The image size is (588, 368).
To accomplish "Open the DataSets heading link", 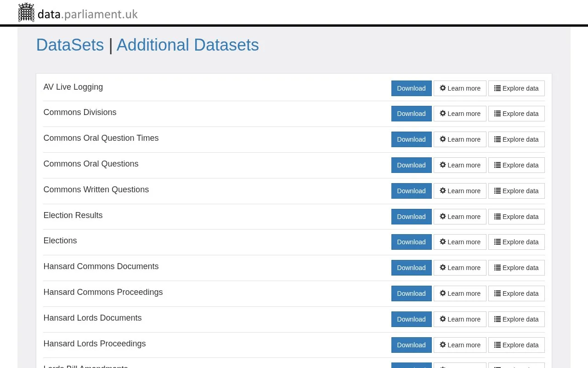I will [x=70, y=45].
